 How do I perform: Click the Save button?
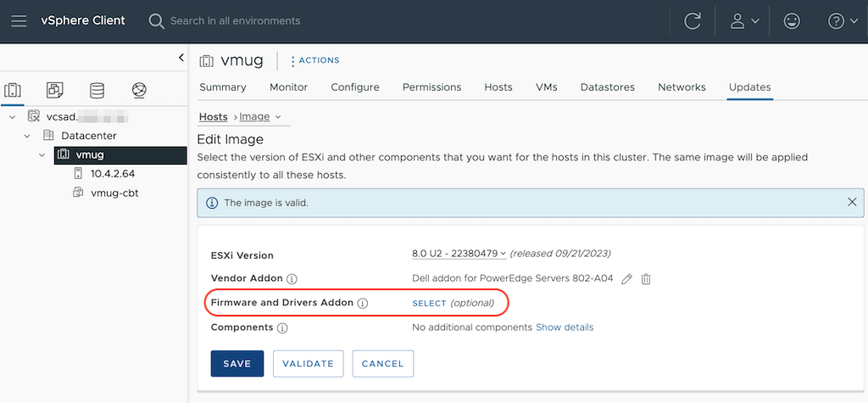tap(237, 363)
